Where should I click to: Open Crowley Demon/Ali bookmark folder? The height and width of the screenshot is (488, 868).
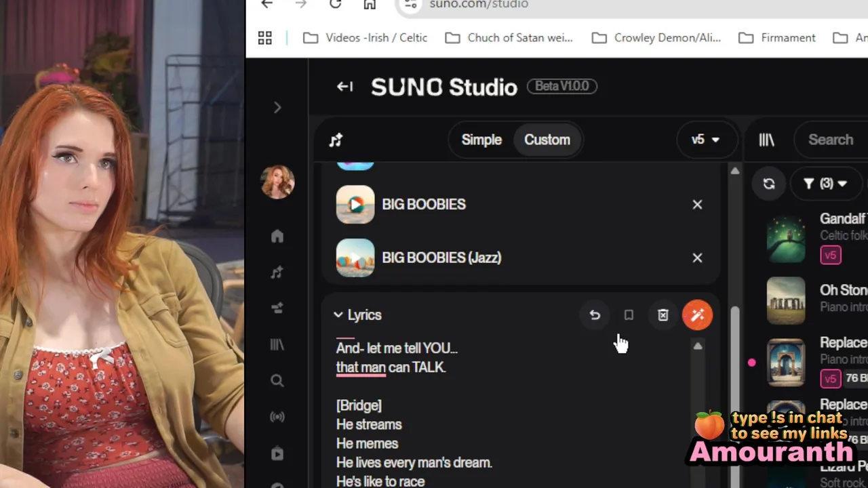coord(656,38)
